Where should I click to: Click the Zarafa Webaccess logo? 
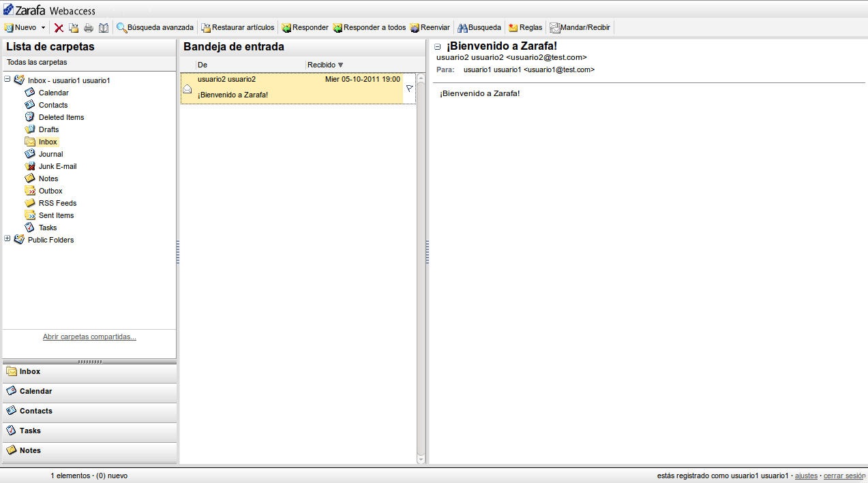tap(50, 10)
